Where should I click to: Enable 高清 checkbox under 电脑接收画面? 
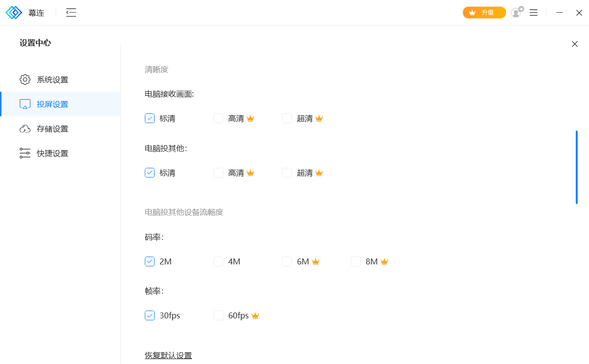point(218,118)
